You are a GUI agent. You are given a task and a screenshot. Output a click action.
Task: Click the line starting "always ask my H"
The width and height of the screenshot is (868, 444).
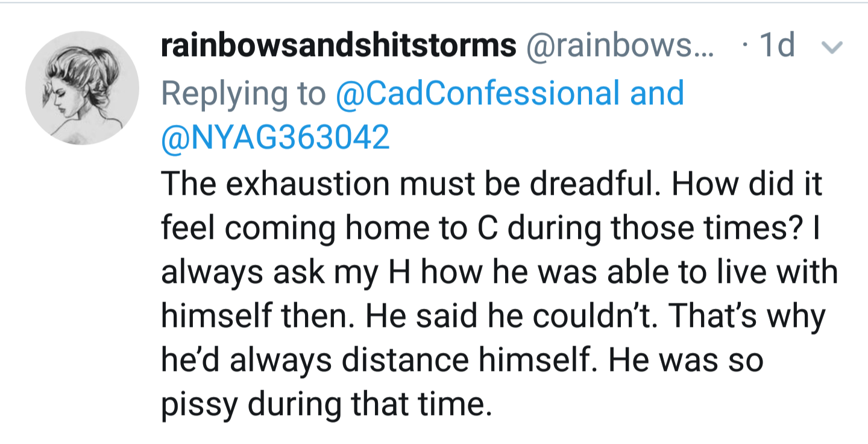[498, 272]
